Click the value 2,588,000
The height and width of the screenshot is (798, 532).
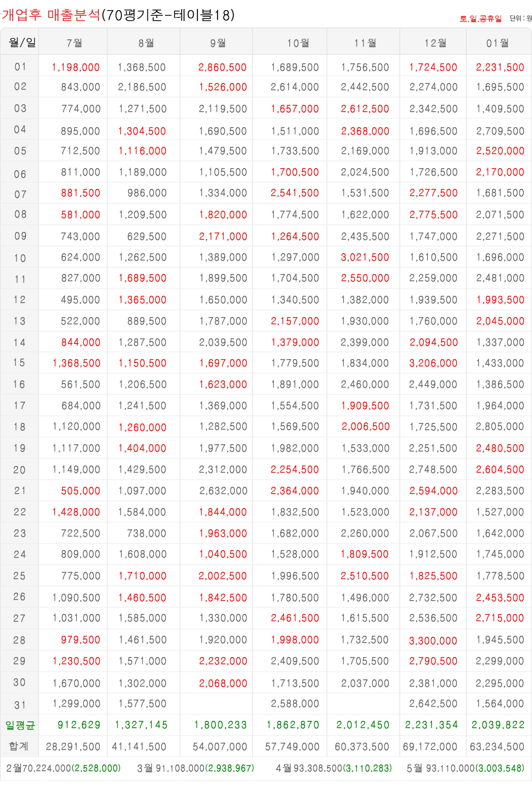295,704
